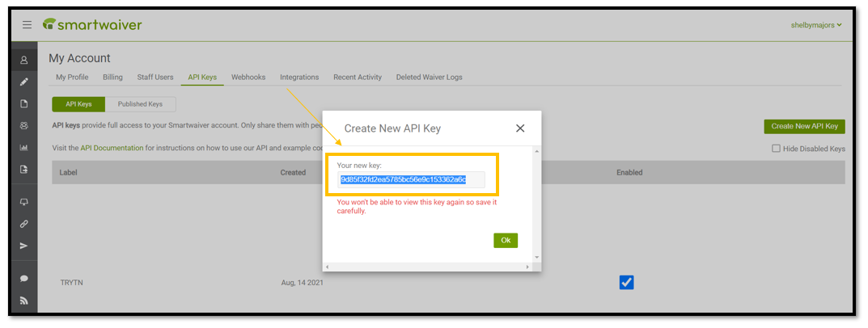Click the "Your new key:" label
Image resolution: width=868 pixels, height=328 pixels.
coord(359,166)
